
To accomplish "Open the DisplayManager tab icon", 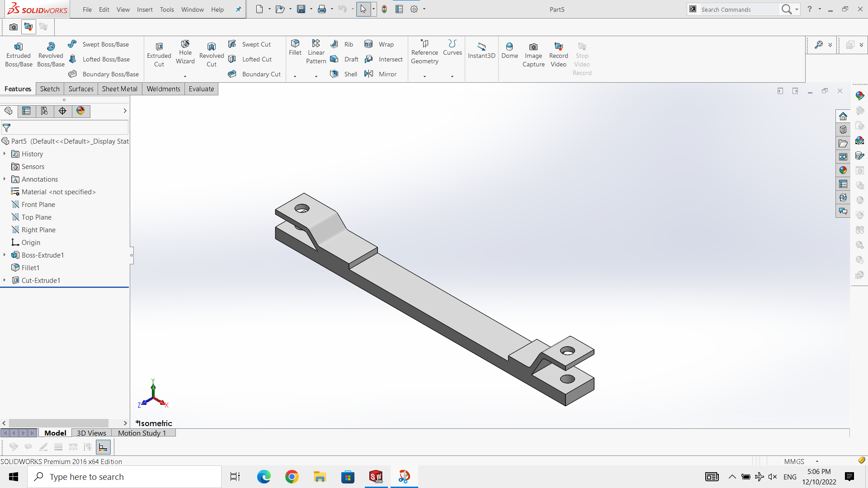I will pyautogui.click(x=80, y=111).
